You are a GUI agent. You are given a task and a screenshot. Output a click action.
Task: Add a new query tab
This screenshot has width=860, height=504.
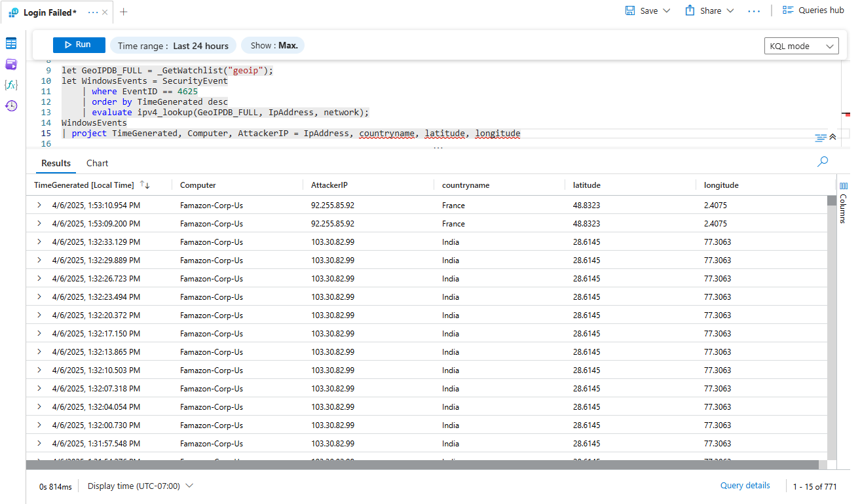(x=124, y=12)
